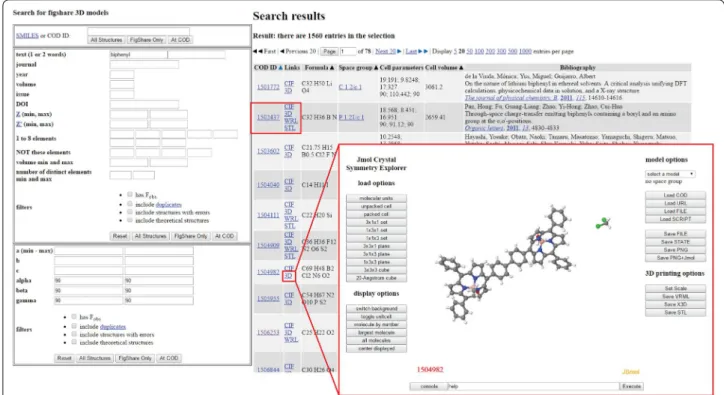
Task: Click the Last page double arrow
Action: (423, 51)
